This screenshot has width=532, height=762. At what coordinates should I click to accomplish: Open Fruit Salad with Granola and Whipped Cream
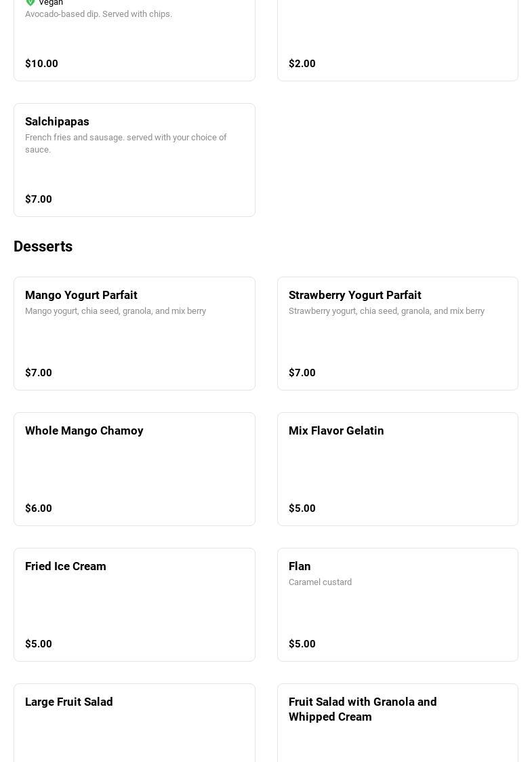[x=363, y=709]
